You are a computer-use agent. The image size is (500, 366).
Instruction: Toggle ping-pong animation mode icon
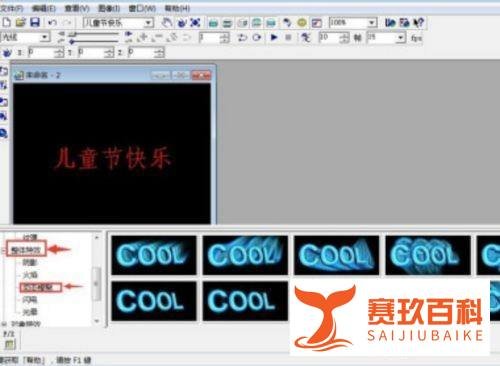tap(242, 37)
